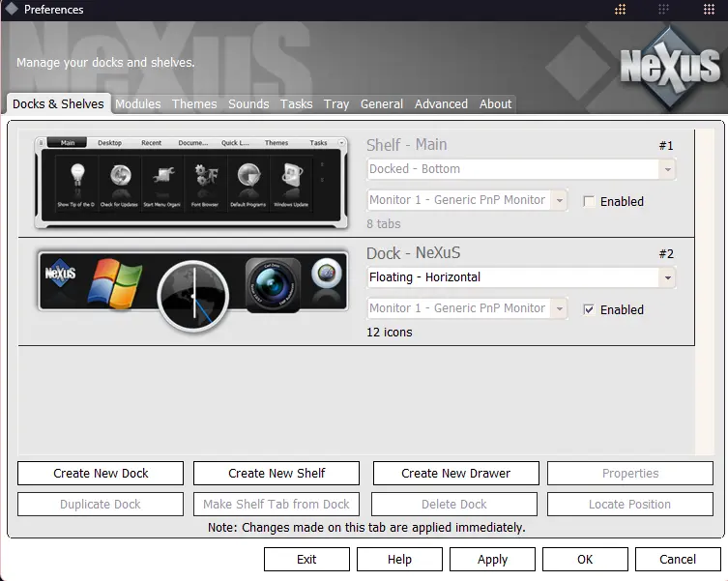Click the Check for Updates globe icon
Image resolution: width=728 pixels, height=581 pixels.
coord(120,176)
